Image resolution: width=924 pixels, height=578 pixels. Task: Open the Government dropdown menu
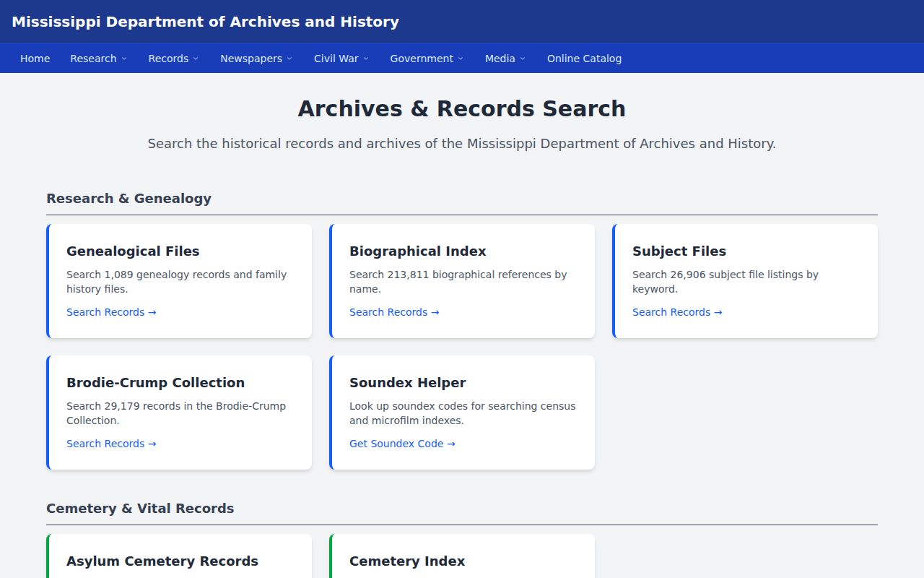(427, 59)
